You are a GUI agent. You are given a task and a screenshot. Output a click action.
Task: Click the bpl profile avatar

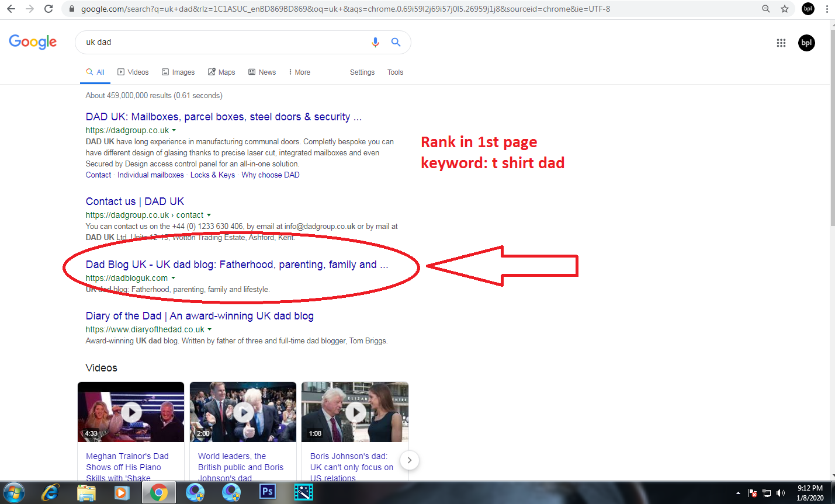pos(807,43)
